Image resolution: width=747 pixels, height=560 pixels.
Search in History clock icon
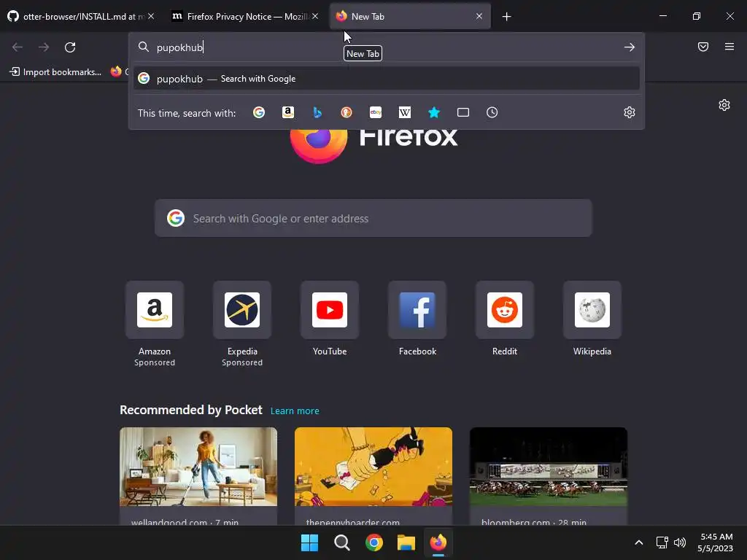[492, 112]
